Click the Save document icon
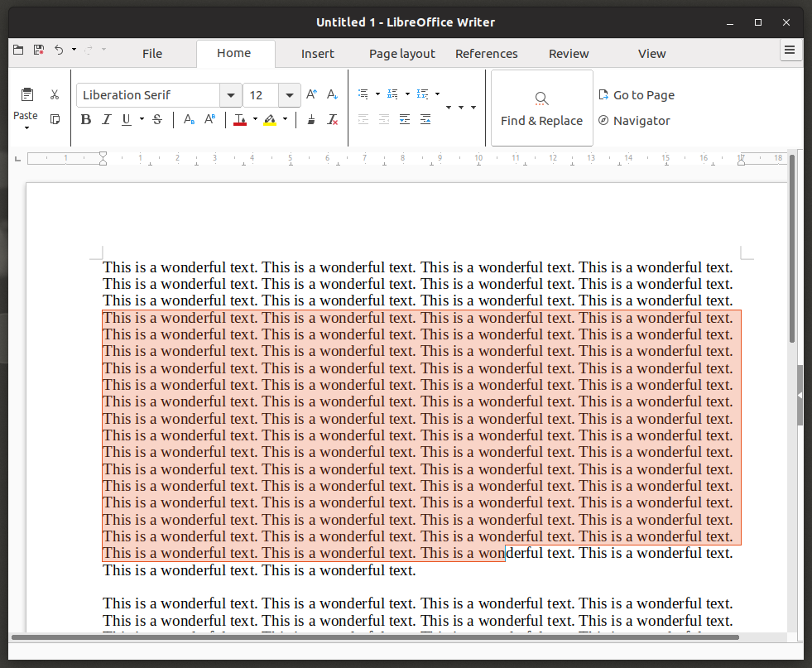This screenshot has height=668, width=812. pyautogui.click(x=39, y=50)
